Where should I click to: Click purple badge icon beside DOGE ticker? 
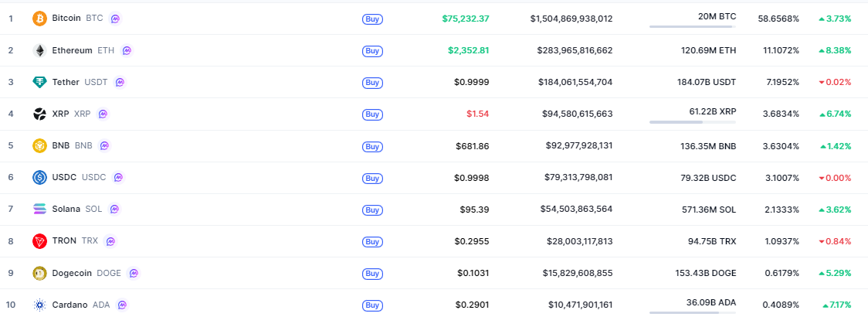click(134, 273)
